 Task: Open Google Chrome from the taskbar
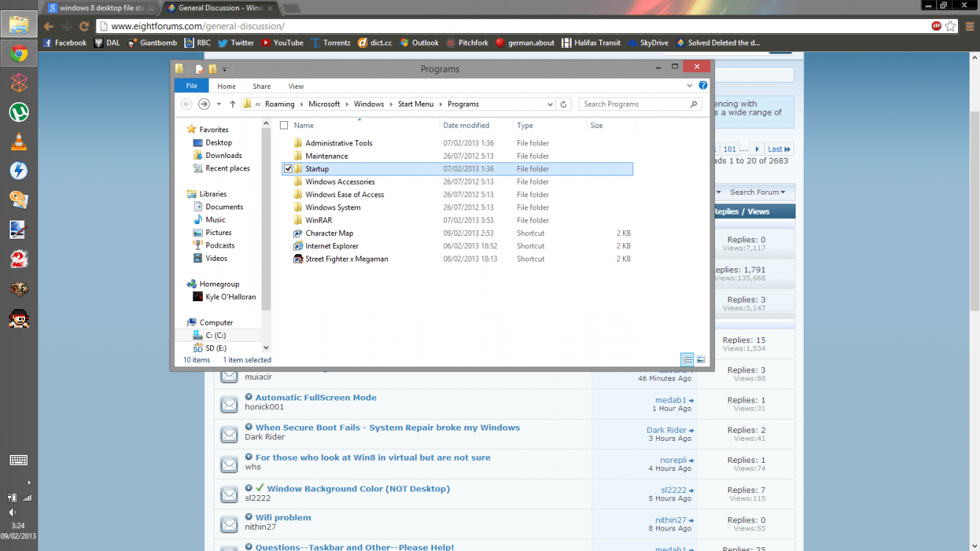pos(19,54)
